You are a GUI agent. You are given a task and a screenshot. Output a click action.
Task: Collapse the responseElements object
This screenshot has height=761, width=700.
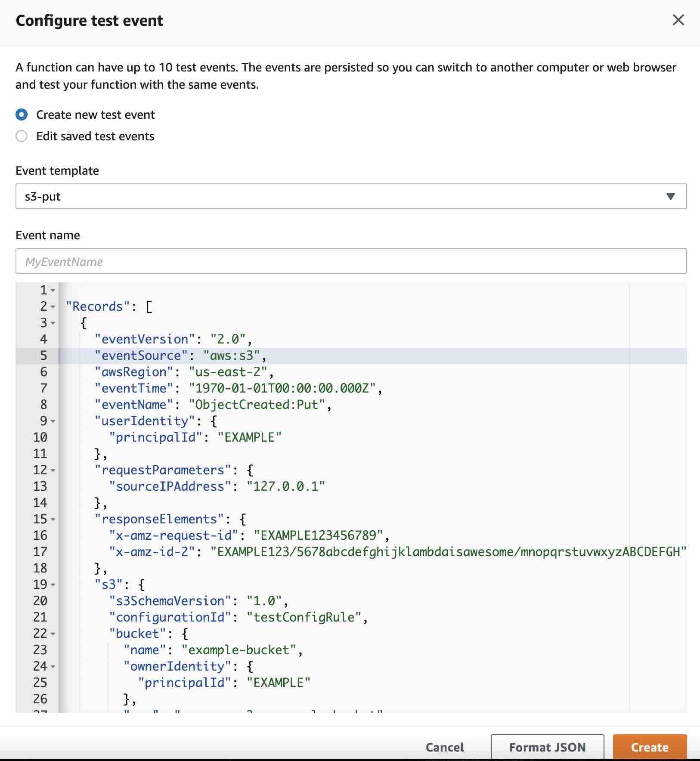pyautogui.click(x=53, y=520)
